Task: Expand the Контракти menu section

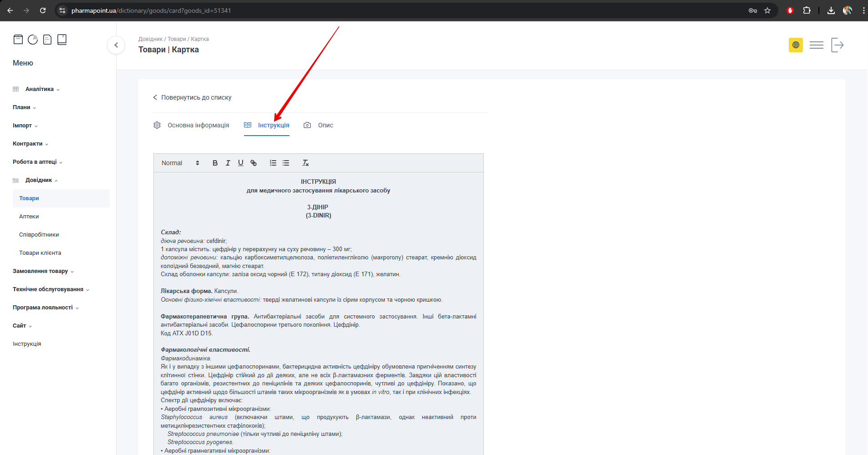Action: [x=28, y=144]
